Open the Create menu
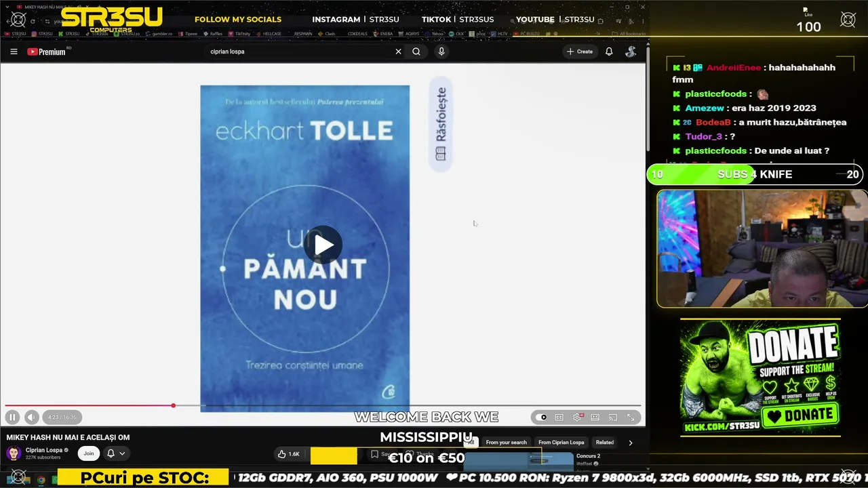This screenshot has width=868, height=488. pos(580,52)
